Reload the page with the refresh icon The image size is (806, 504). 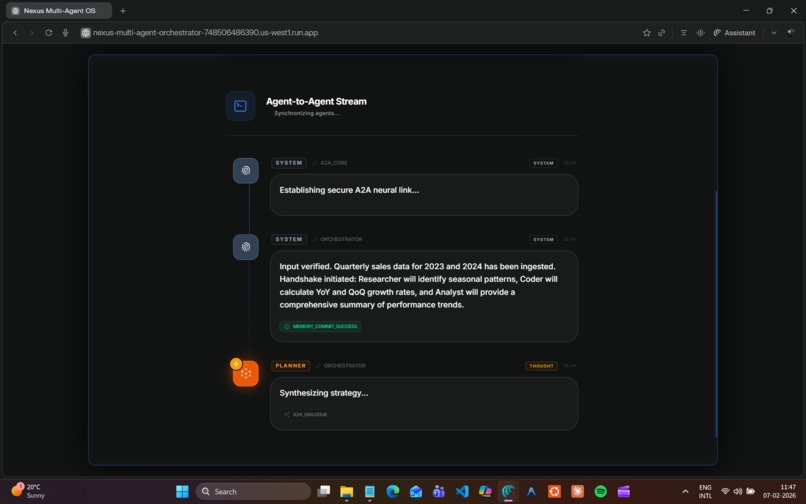click(48, 32)
